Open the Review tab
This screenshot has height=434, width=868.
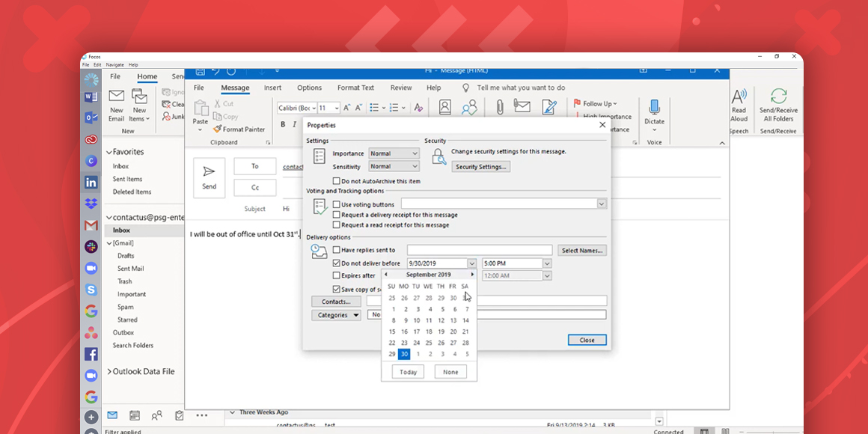coord(401,88)
